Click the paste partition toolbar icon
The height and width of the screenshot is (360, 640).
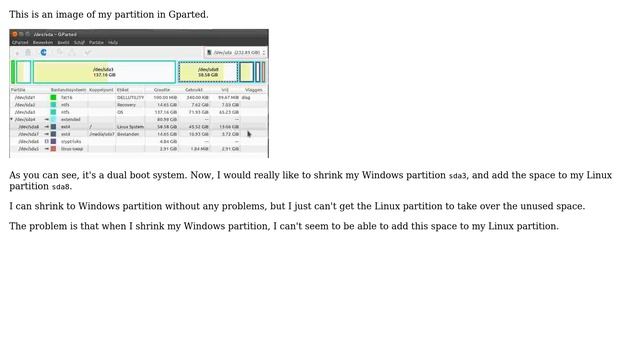click(x=72, y=52)
